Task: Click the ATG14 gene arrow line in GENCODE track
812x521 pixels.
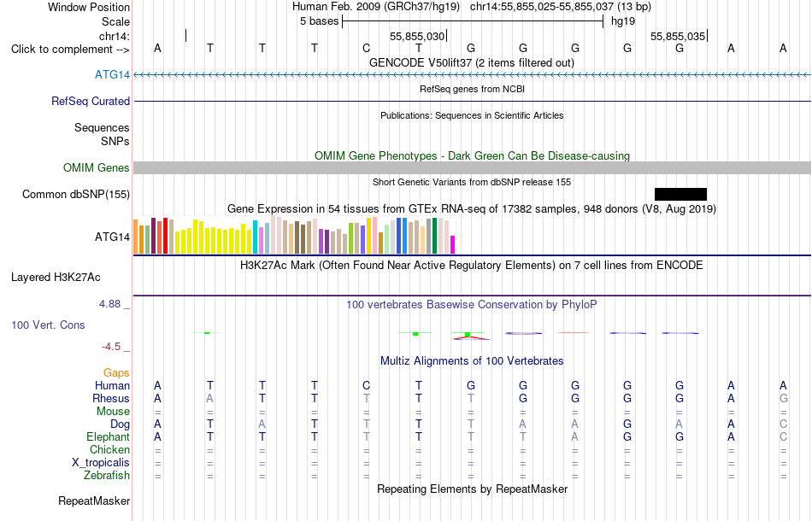Action: click(x=473, y=75)
